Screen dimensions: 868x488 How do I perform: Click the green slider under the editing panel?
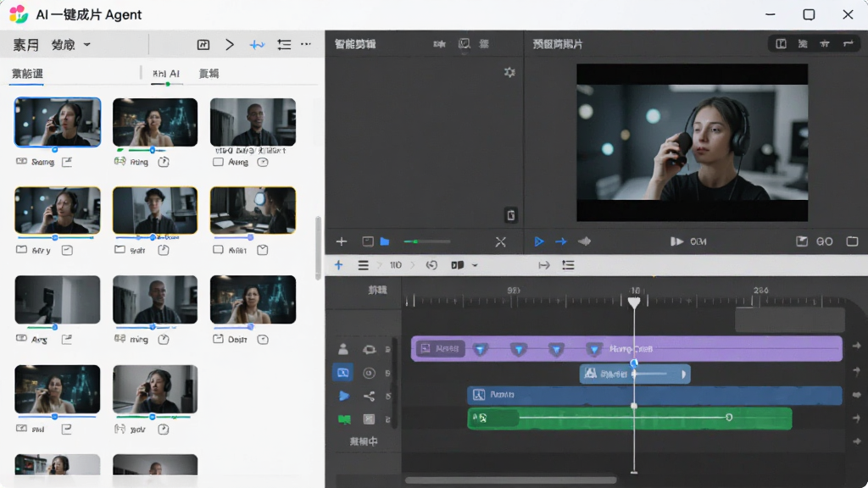pos(426,241)
